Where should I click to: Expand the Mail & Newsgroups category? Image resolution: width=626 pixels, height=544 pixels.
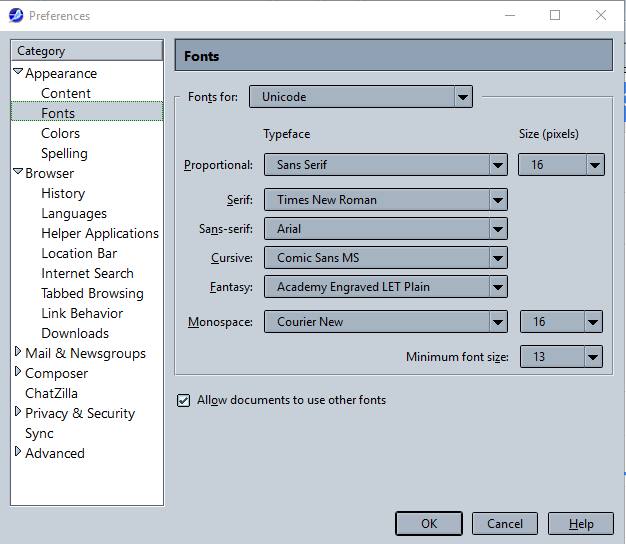(18, 353)
